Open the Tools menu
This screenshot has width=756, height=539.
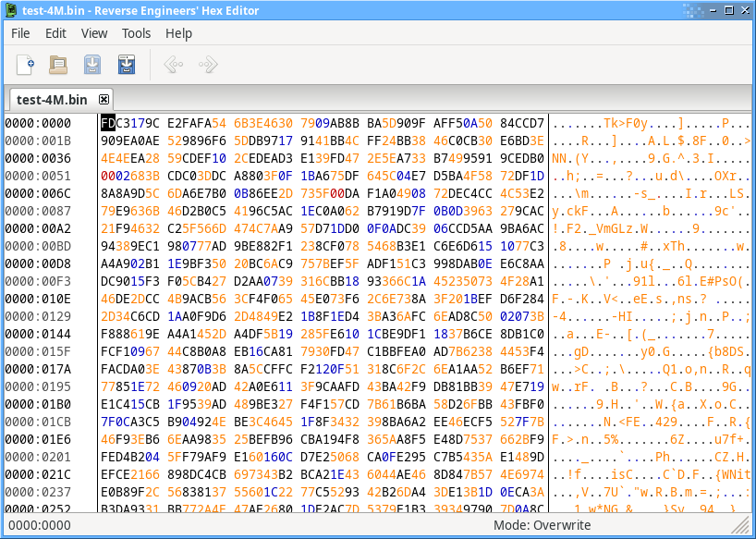click(x=136, y=33)
